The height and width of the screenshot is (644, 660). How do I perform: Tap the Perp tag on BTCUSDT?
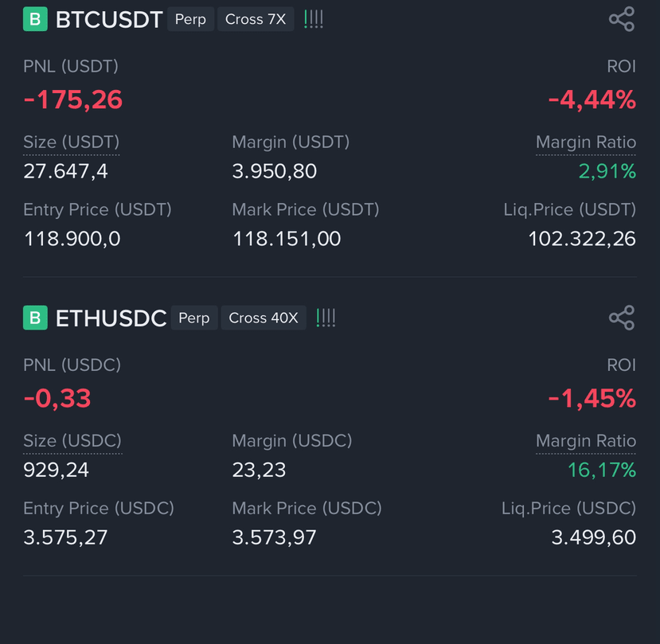(x=191, y=19)
